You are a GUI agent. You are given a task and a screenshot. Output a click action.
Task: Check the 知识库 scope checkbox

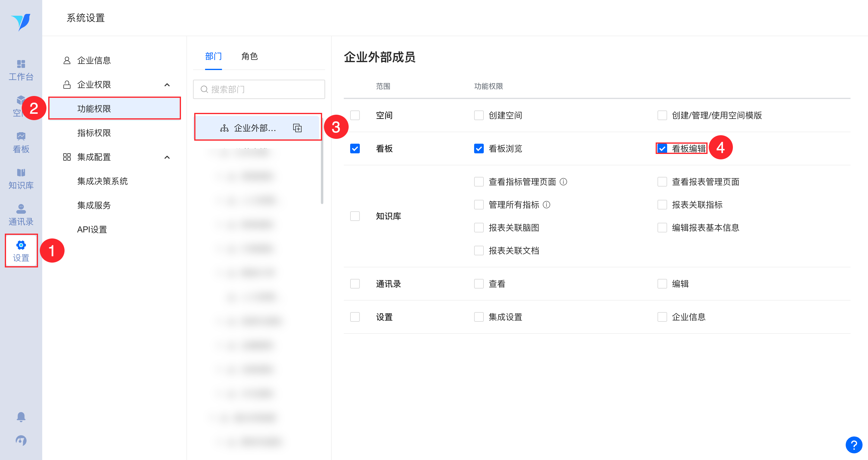coord(355,216)
